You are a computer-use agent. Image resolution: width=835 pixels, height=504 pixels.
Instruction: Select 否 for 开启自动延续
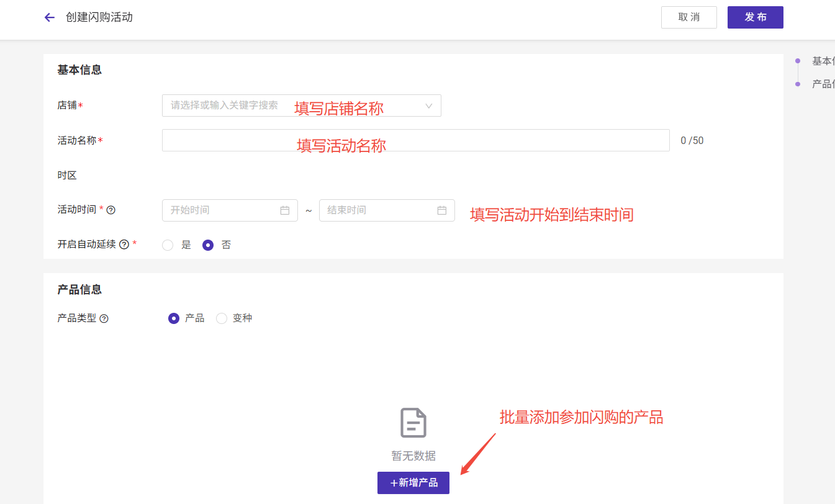[208, 245]
